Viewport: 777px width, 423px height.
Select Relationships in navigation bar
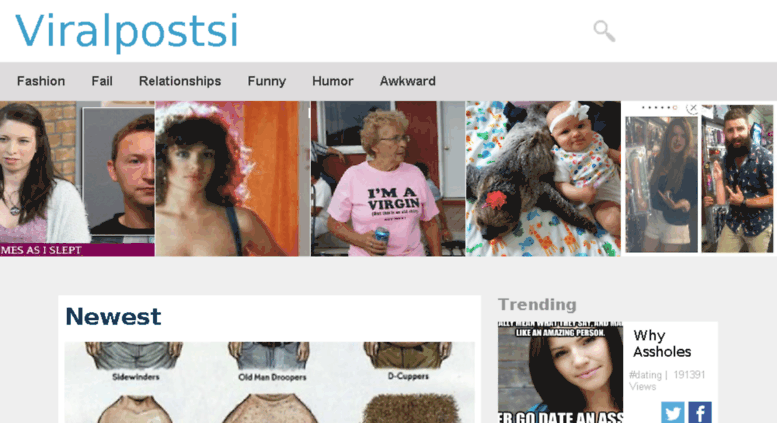(x=180, y=81)
